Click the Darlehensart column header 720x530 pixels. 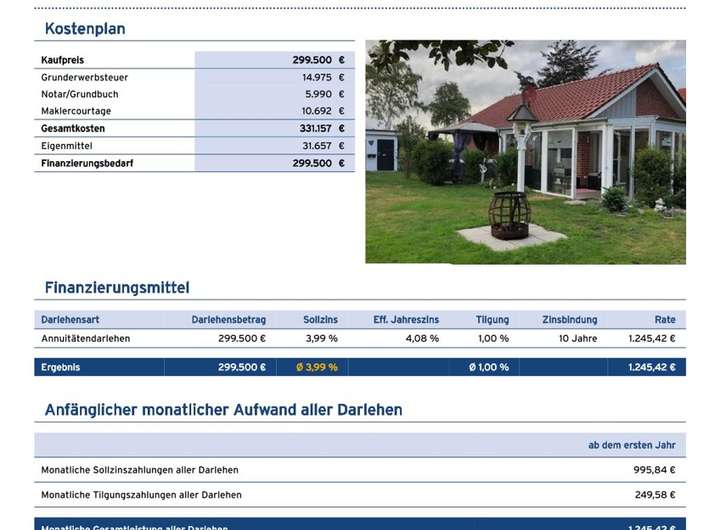click(x=70, y=320)
